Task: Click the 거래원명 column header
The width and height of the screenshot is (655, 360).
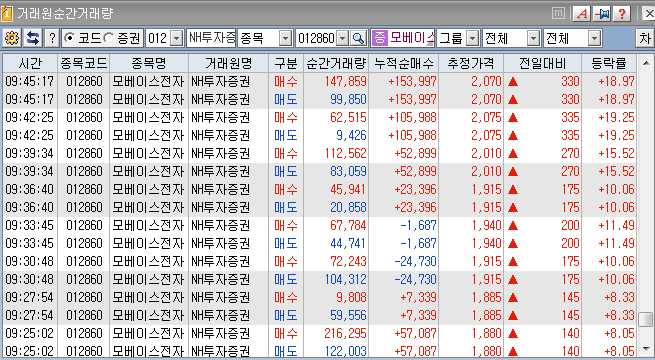Action: [x=228, y=63]
